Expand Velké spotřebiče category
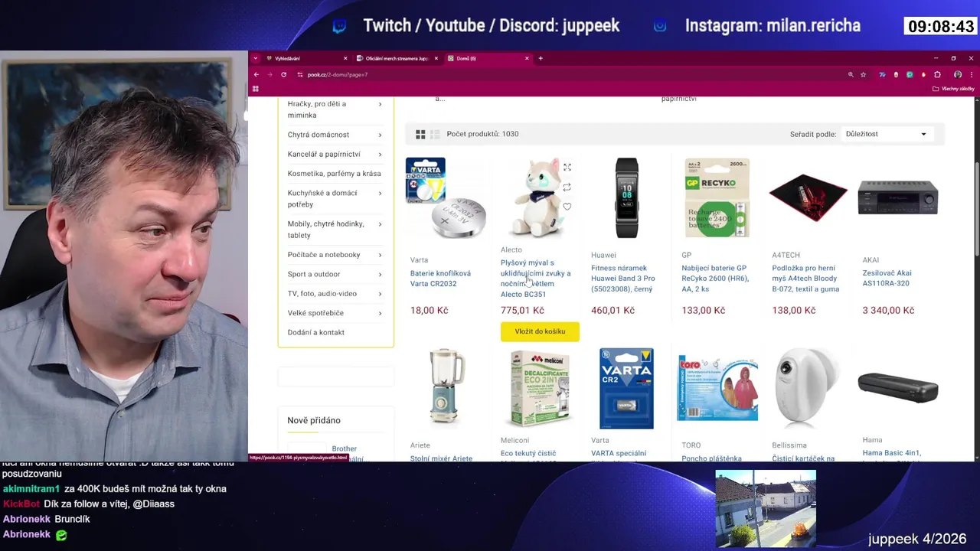This screenshot has width=980, height=551. point(380,313)
